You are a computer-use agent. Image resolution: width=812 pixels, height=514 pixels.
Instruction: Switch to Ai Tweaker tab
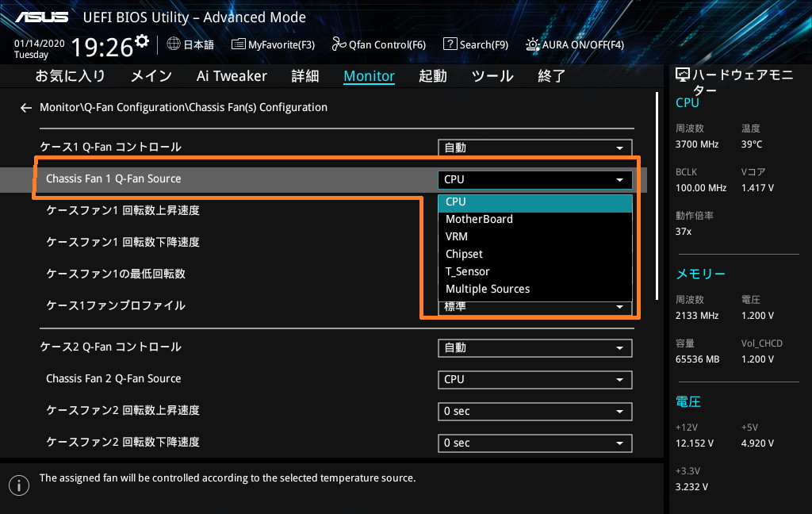232,76
